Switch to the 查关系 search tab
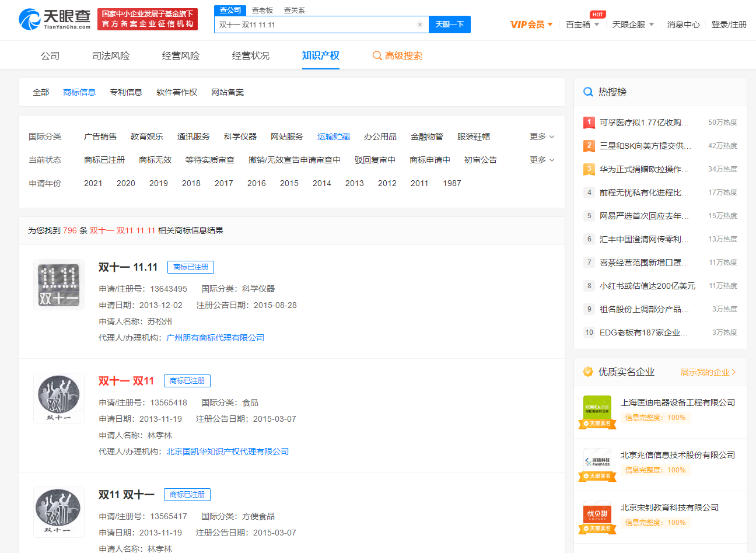The image size is (756, 553). coord(295,10)
